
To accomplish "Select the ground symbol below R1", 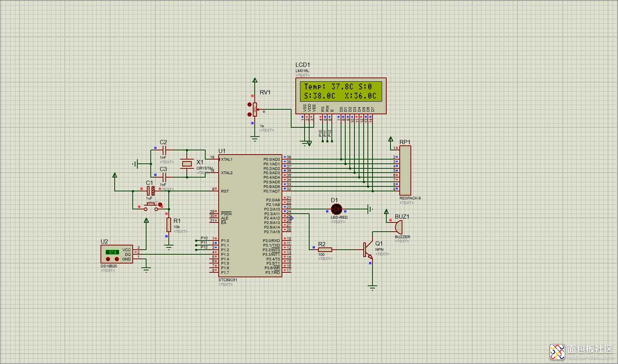I will pyautogui.click(x=169, y=247).
